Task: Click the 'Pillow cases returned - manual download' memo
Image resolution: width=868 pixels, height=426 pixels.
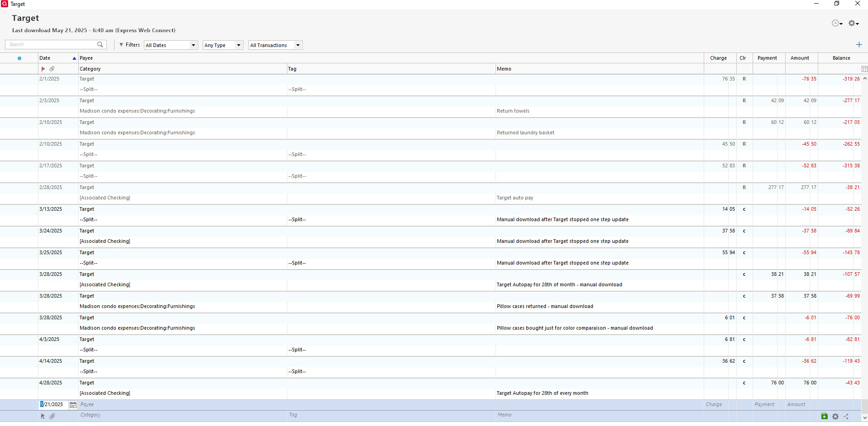Action: (x=545, y=307)
